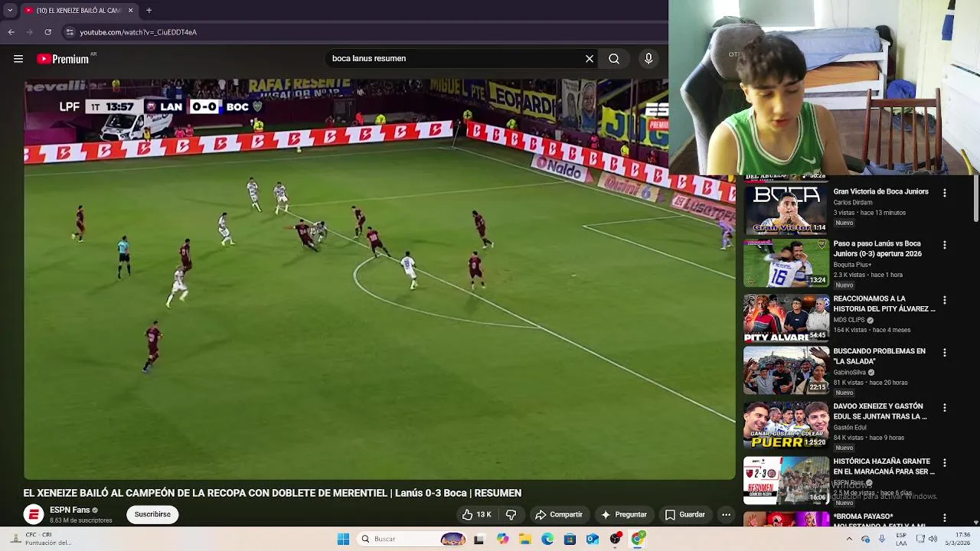Save the video with Guardar
This screenshot has height=551, width=980.
pyautogui.click(x=684, y=515)
